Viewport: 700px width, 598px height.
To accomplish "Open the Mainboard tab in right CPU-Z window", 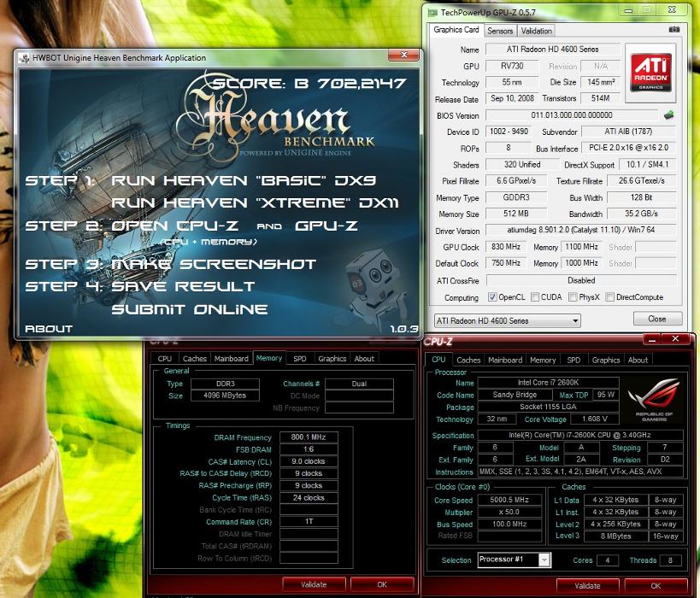I will pyautogui.click(x=505, y=361).
